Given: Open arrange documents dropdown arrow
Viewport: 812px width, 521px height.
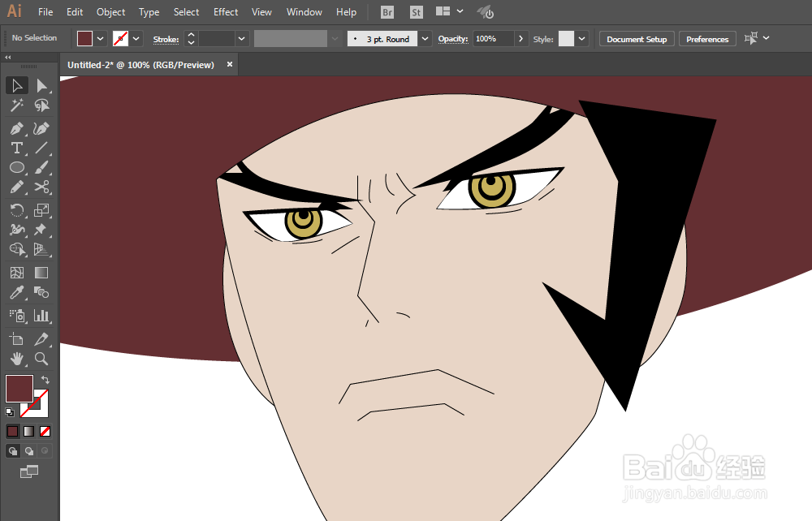Looking at the screenshot, I should pyautogui.click(x=460, y=11).
